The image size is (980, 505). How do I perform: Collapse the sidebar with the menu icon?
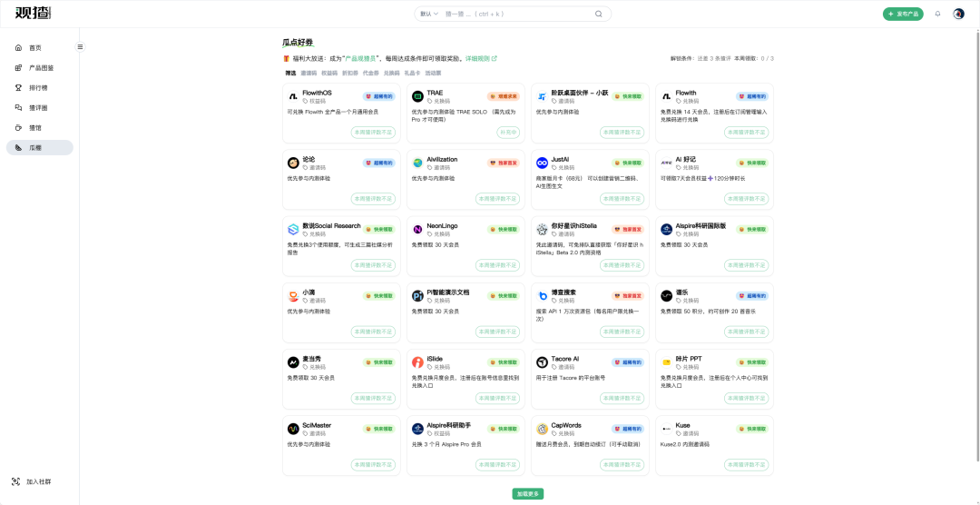pyautogui.click(x=80, y=47)
